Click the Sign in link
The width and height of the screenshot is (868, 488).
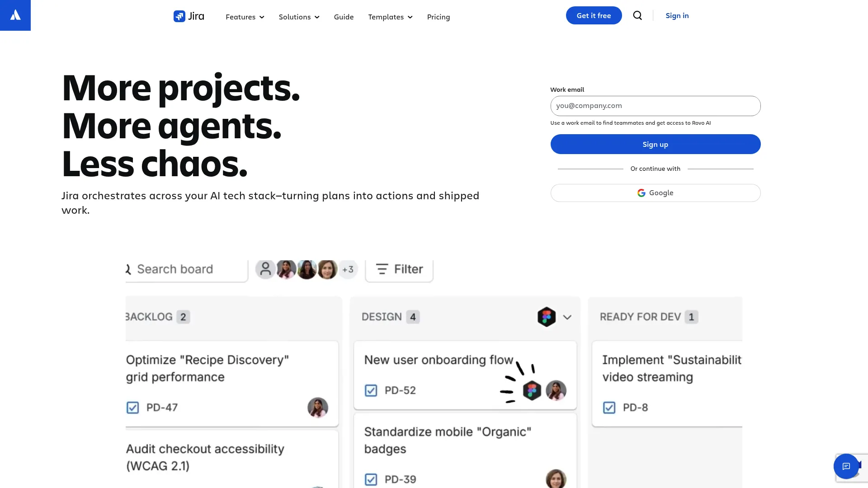[677, 15]
